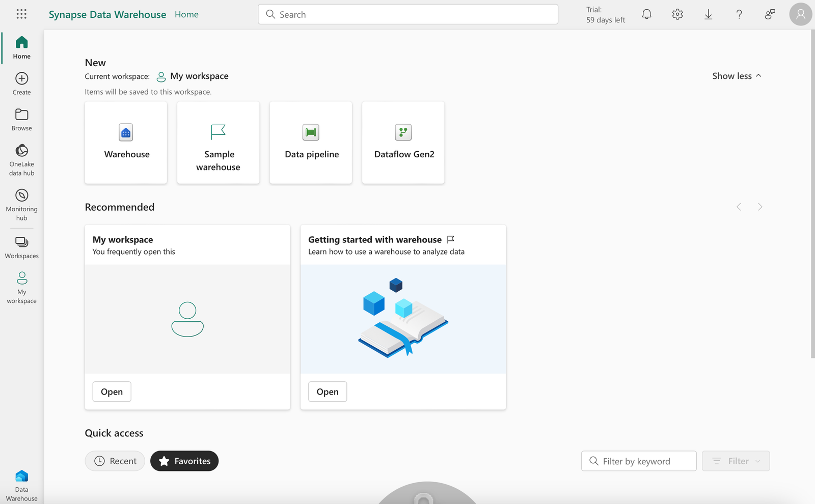Open the Filter dropdown near Quick access
The width and height of the screenshot is (815, 504).
pos(736,461)
